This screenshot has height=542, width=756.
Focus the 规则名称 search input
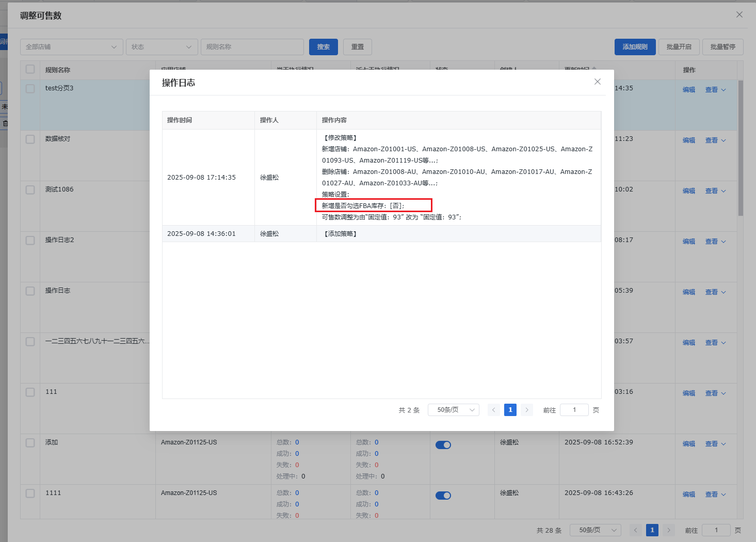(252, 47)
